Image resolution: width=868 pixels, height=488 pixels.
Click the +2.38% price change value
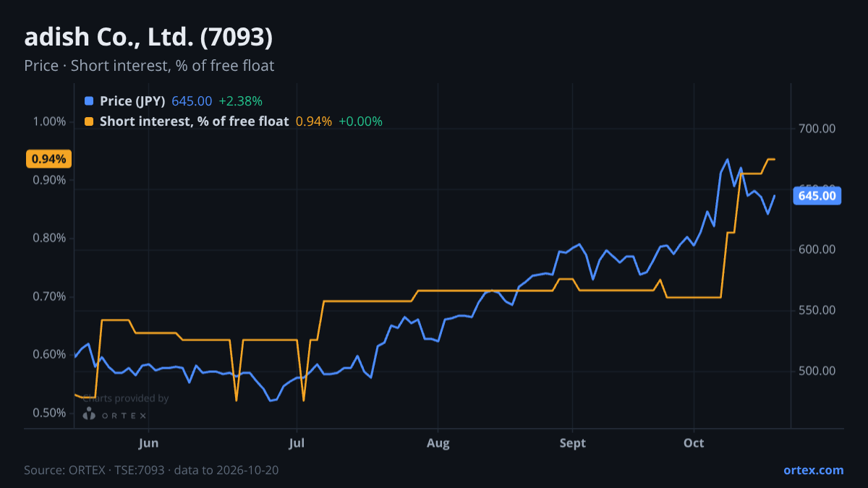pyautogui.click(x=240, y=101)
